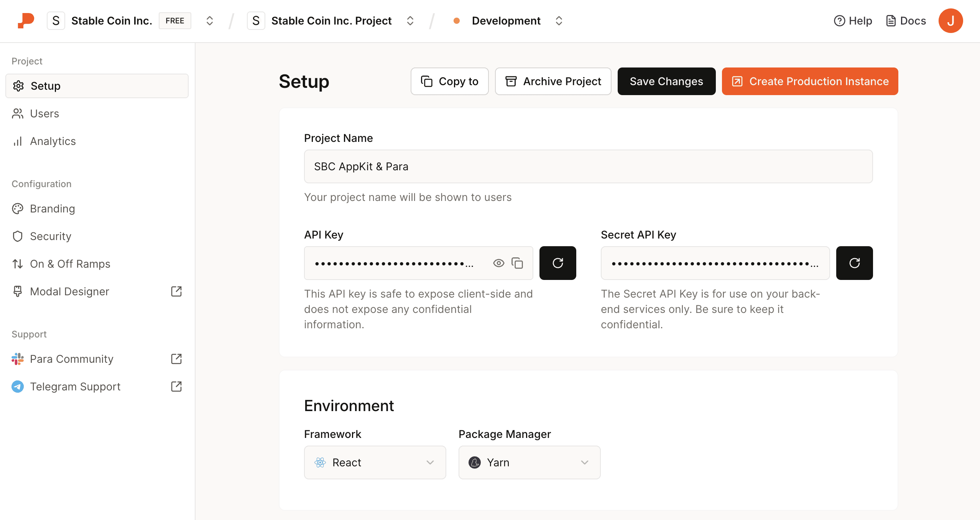Open the Security configuration page
Image resolution: width=980 pixels, height=520 pixels.
click(97, 236)
